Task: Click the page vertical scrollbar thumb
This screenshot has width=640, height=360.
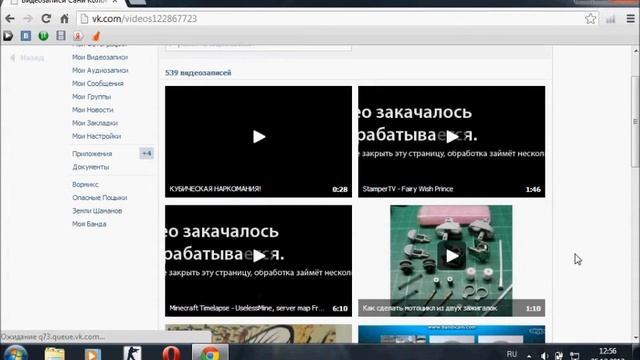Action: 636,121
